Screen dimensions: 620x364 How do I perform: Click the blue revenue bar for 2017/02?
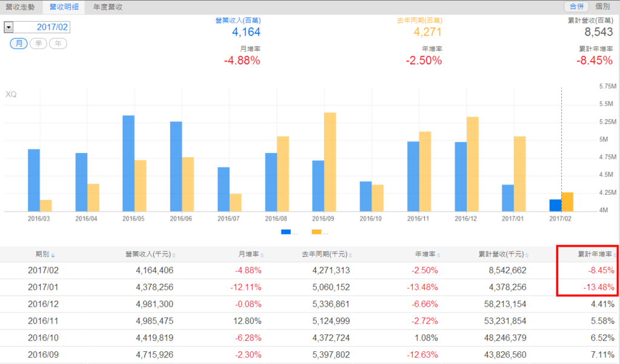(556, 206)
